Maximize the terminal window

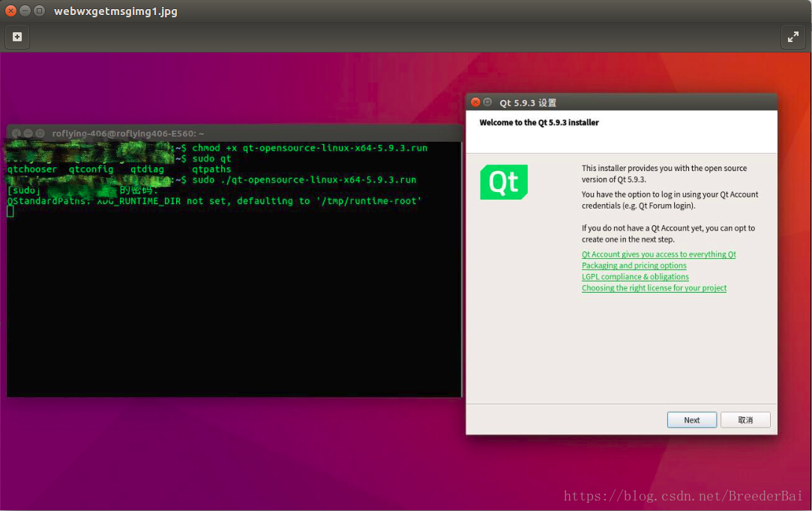click(40, 134)
